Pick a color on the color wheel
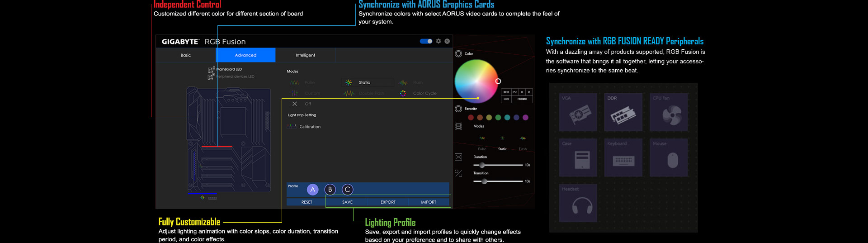 [476, 81]
